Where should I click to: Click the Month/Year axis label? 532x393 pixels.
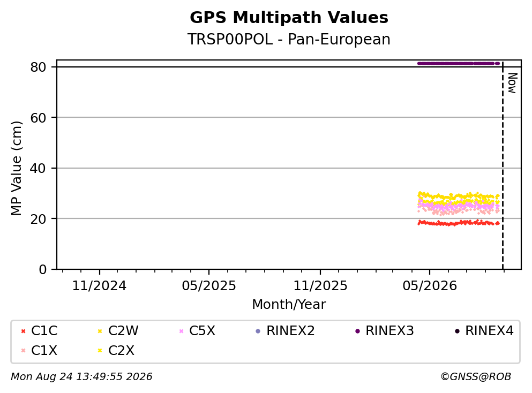point(289,305)
